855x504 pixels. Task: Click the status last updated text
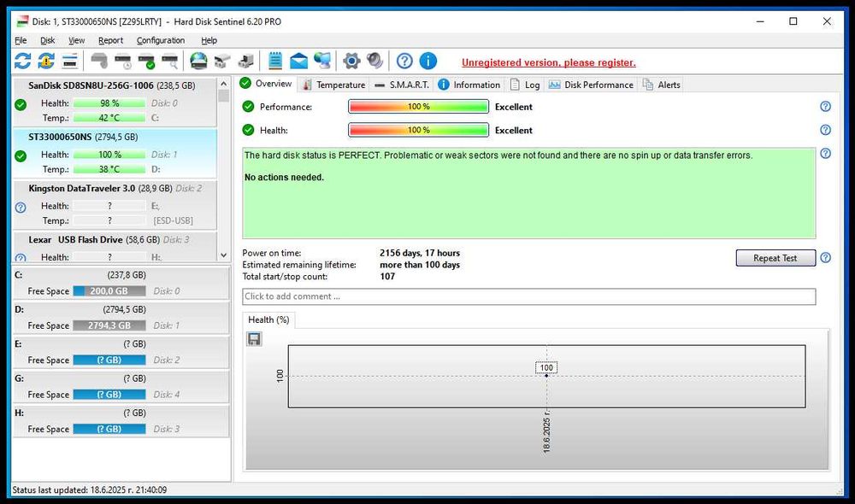point(90,489)
